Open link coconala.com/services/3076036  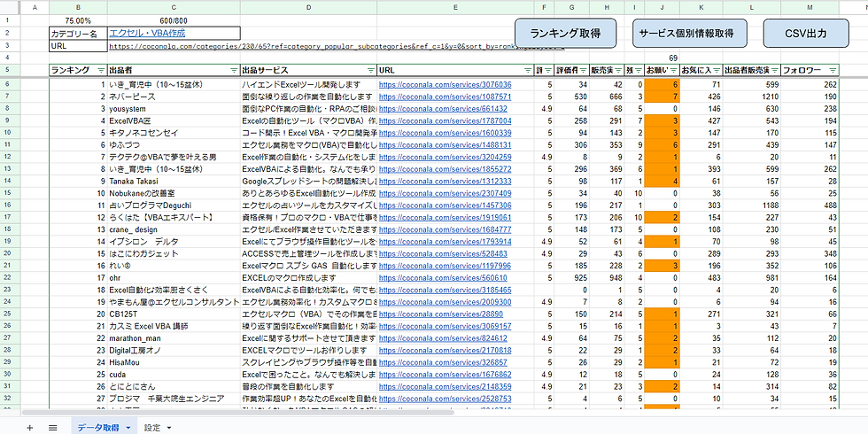pos(445,85)
